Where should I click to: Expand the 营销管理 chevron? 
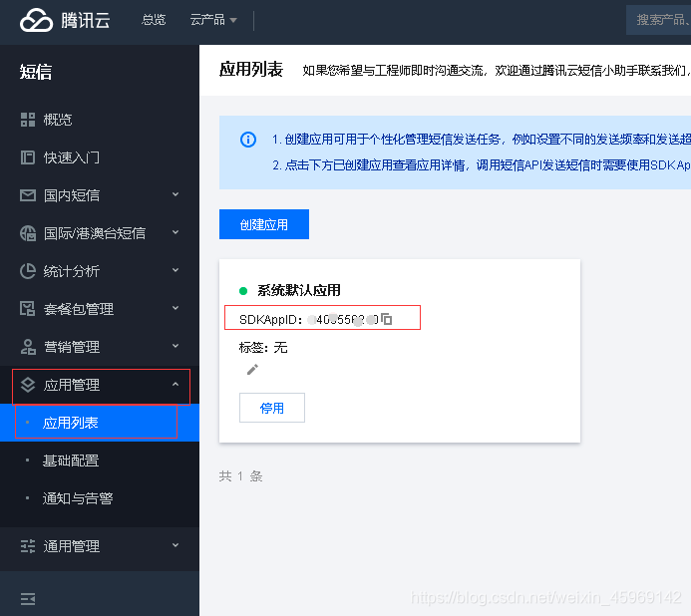tap(175, 346)
